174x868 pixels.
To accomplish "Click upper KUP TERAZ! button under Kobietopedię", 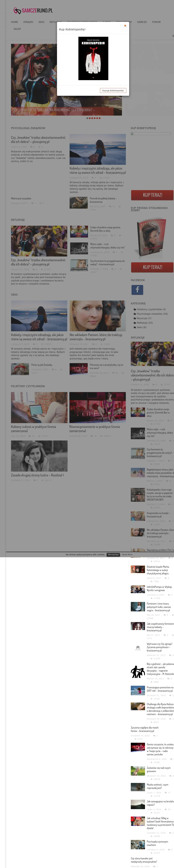I will point(152,195).
